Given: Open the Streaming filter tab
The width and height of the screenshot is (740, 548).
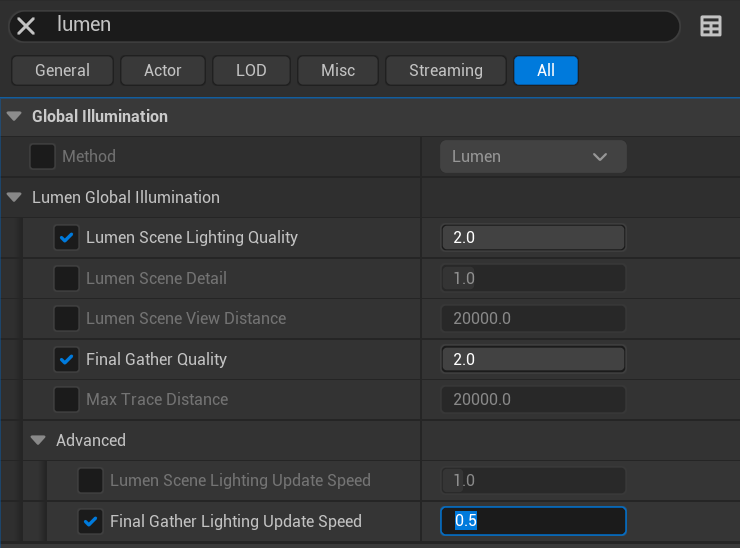Looking at the screenshot, I should coord(446,70).
